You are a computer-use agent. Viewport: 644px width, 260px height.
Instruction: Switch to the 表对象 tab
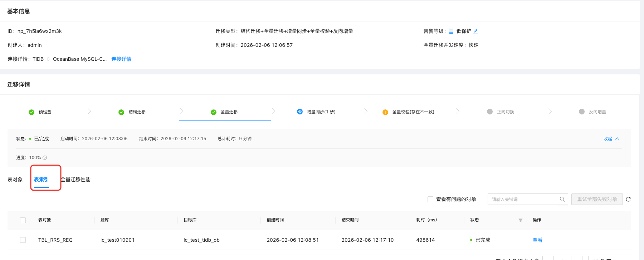[x=15, y=180]
